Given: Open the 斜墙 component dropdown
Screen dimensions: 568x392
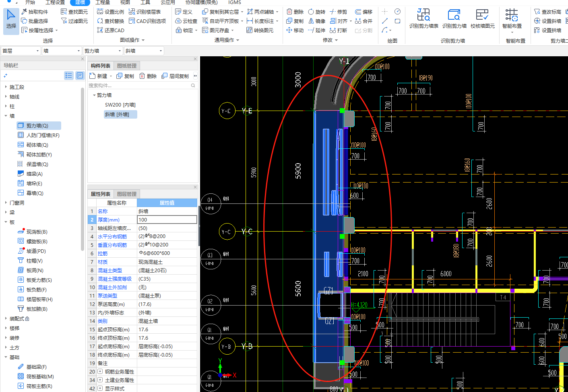Looking at the screenshot, I should click(x=144, y=51).
